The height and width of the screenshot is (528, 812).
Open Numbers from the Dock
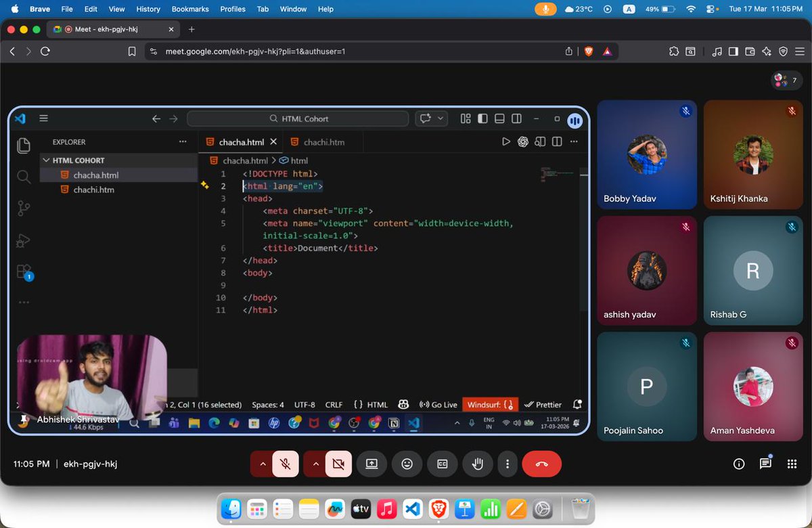pyautogui.click(x=490, y=508)
